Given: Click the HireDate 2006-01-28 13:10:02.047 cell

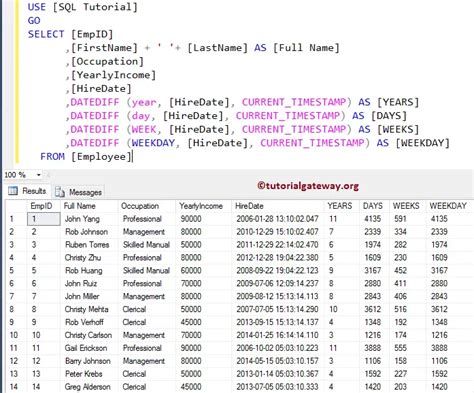Looking at the screenshot, I should point(277,219).
